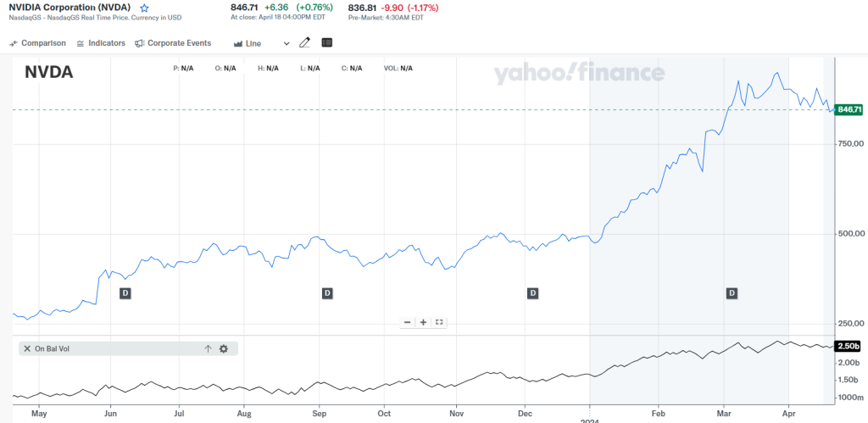
Task: Open the Corporate Events menu
Action: click(x=173, y=43)
